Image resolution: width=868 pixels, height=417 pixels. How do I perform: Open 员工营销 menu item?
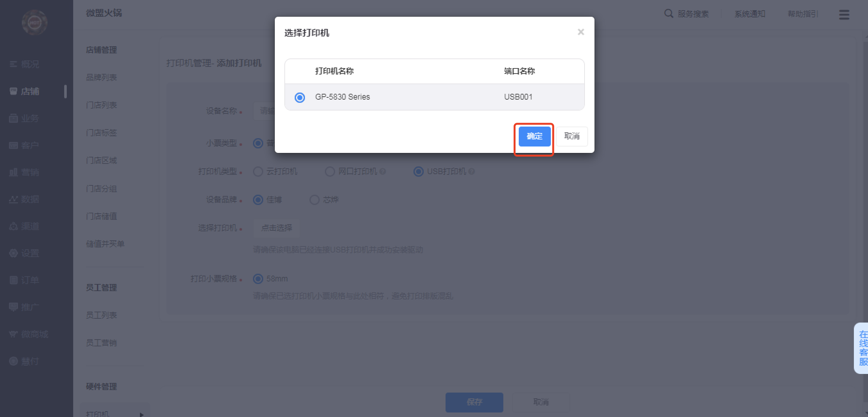[101, 343]
